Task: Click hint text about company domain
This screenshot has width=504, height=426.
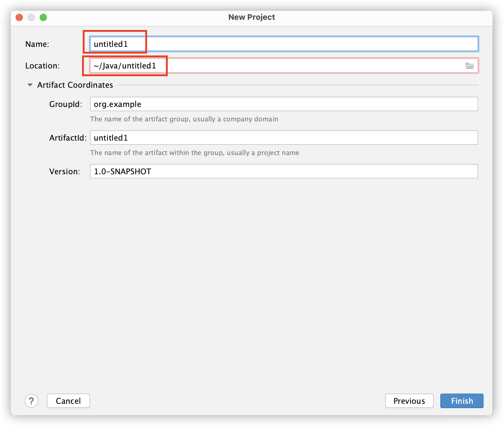Action: pyautogui.click(x=184, y=119)
